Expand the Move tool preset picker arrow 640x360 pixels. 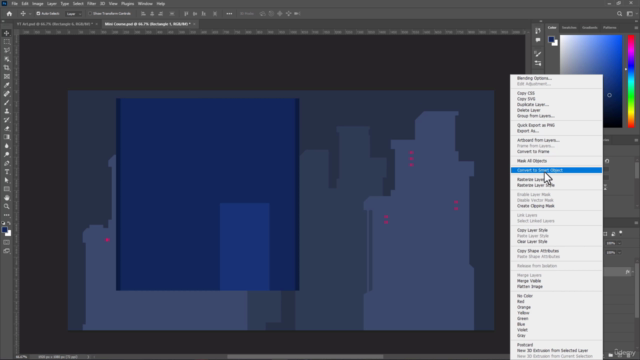click(29, 14)
